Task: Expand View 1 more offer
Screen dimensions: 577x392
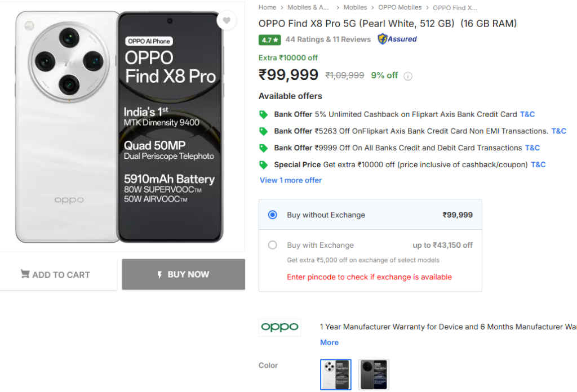Action: (290, 180)
